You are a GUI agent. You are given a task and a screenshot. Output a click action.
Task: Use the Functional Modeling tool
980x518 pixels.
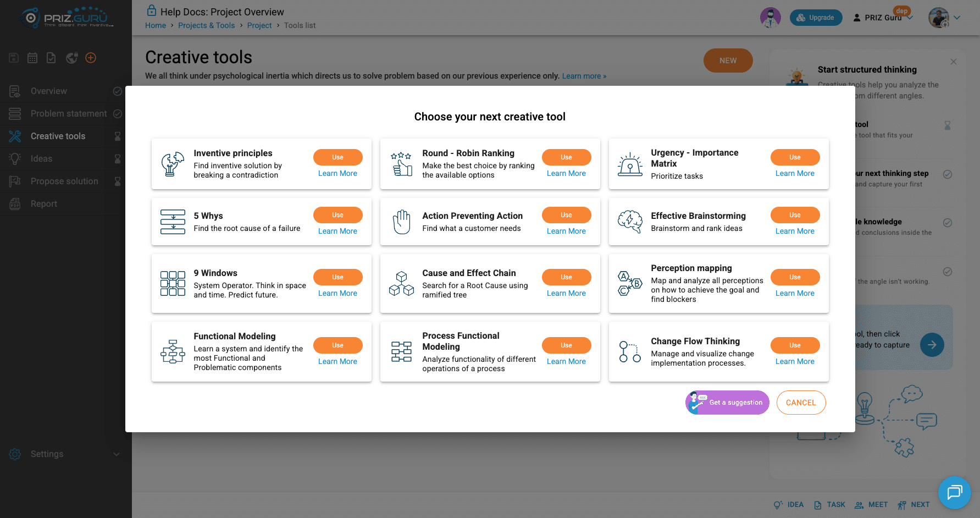pos(337,345)
